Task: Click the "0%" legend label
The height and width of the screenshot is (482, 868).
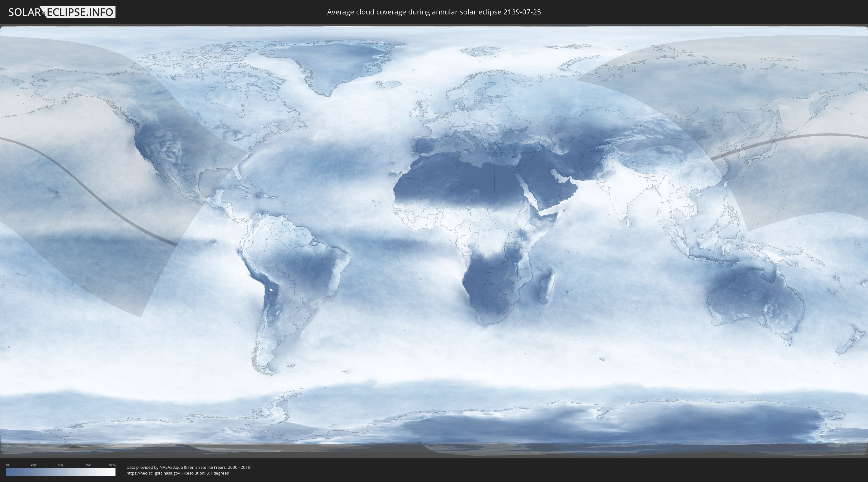Action: pyautogui.click(x=8, y=465)
